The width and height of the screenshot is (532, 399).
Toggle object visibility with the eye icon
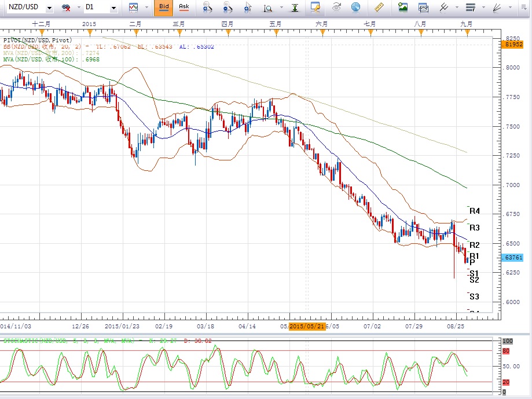336,7
